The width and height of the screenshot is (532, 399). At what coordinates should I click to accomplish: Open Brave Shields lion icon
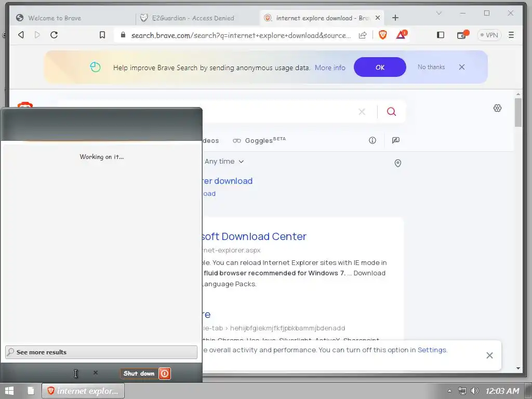(383, 35)
